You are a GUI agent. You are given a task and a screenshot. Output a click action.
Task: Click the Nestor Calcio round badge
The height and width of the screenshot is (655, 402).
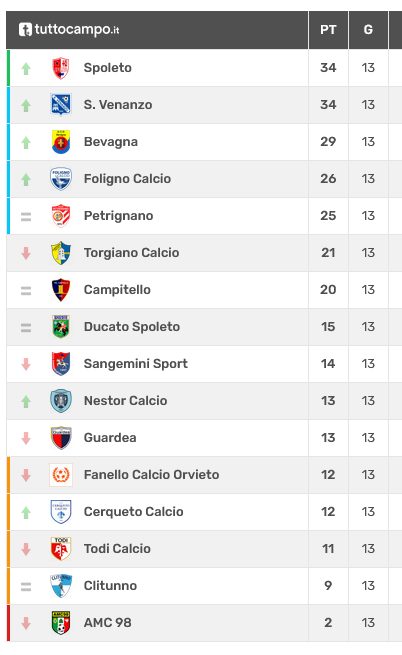pyautogui.click(x=61, y=401)
